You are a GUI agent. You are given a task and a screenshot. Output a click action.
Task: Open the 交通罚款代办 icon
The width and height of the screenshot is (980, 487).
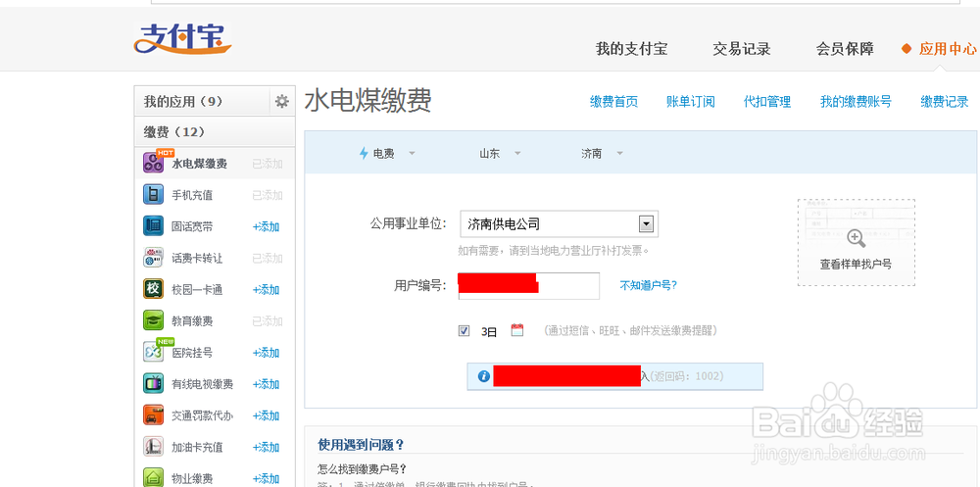click(x=153, y=415)
